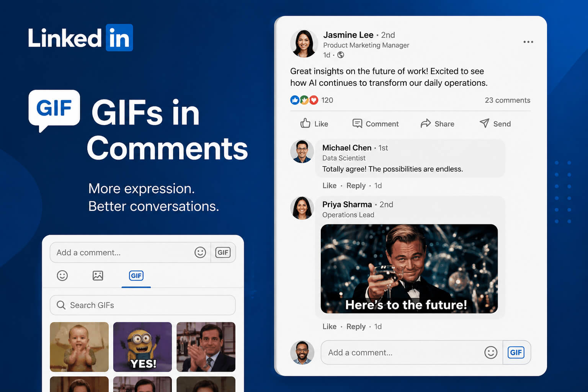Click the Search GIFs field
Viewport: 588px width, 392px height.
[x=142, y=305]
